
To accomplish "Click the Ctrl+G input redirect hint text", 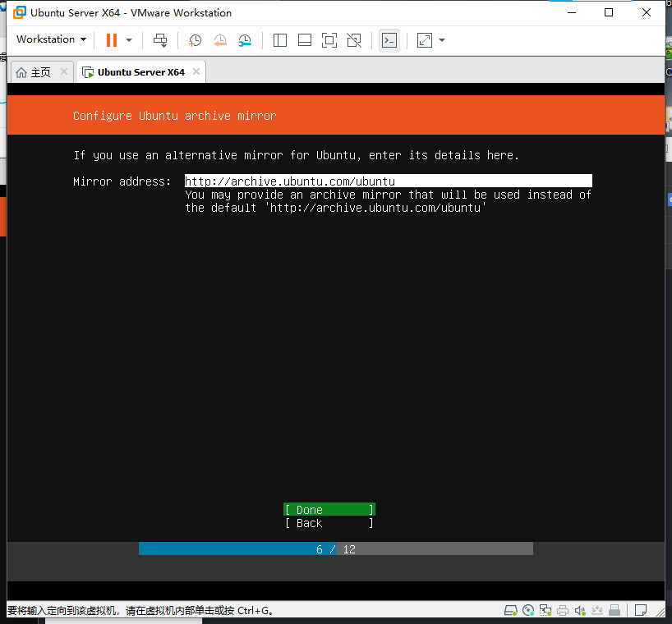I will pos(140,610).
